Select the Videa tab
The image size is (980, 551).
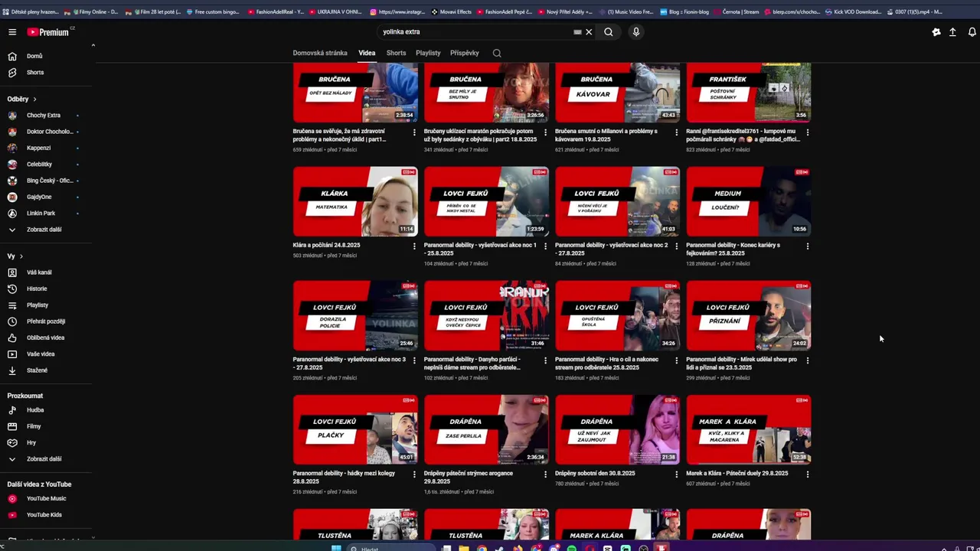click(367, 53)
